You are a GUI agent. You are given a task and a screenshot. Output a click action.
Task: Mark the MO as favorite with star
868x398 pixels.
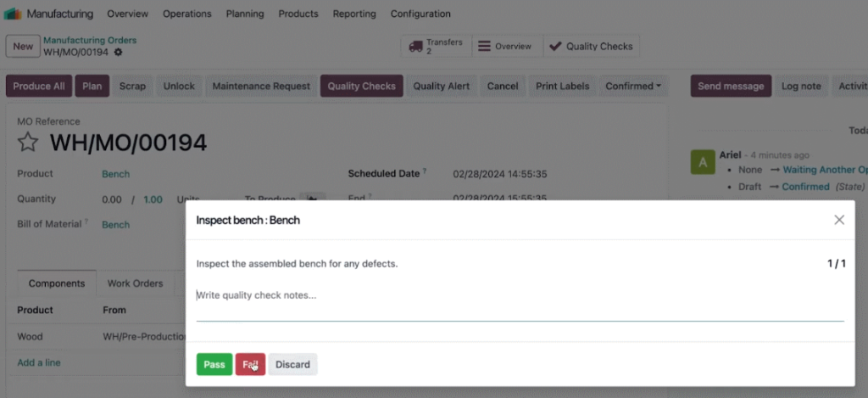(28, 143)
